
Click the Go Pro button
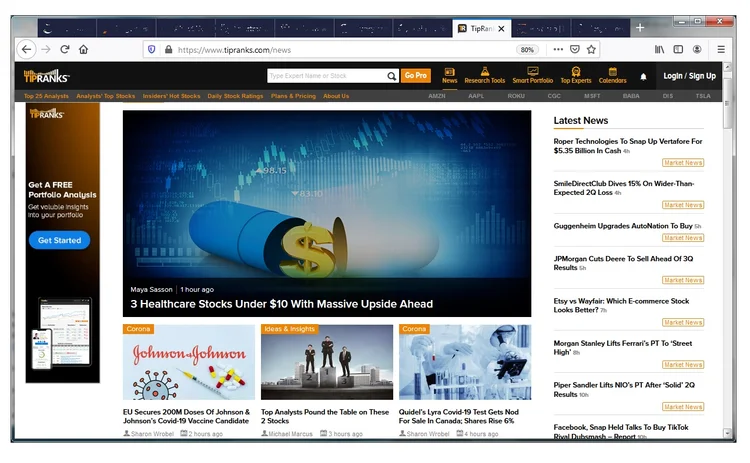coord(415,76)
